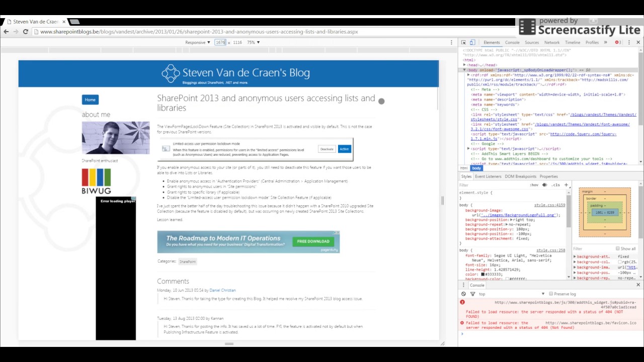Reload the page with the refresh icon
The image size is (644, 362).
26,32
